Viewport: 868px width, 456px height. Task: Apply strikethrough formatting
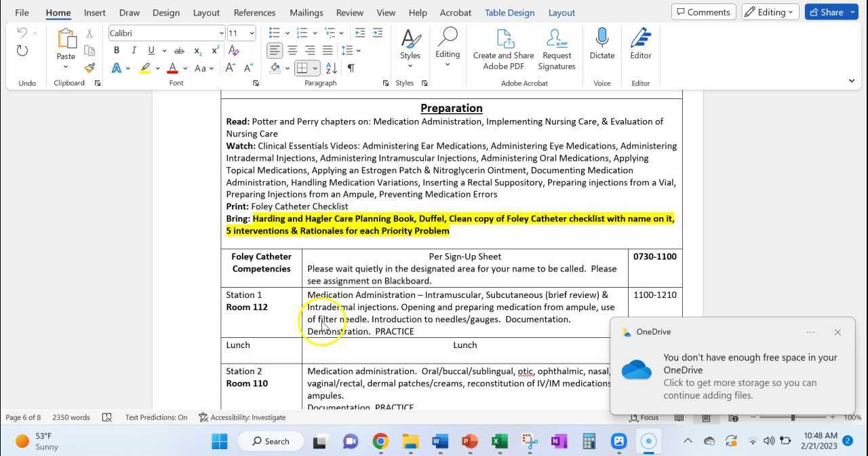[x=178, y=50]
